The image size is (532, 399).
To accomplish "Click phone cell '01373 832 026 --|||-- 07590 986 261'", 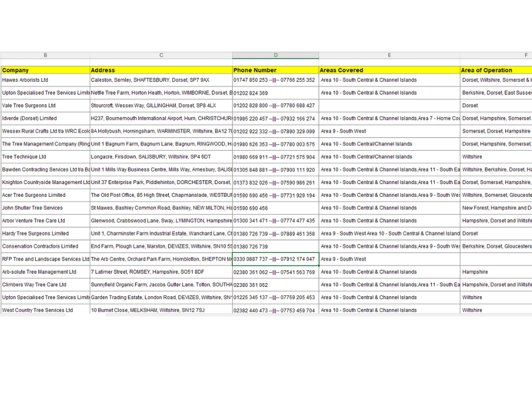I will [276, 182].
